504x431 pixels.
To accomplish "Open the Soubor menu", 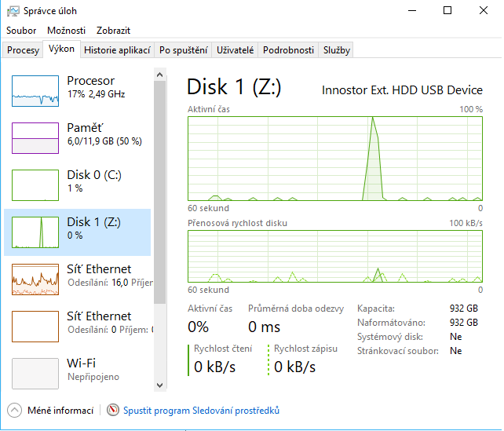I will click(21, 31).
